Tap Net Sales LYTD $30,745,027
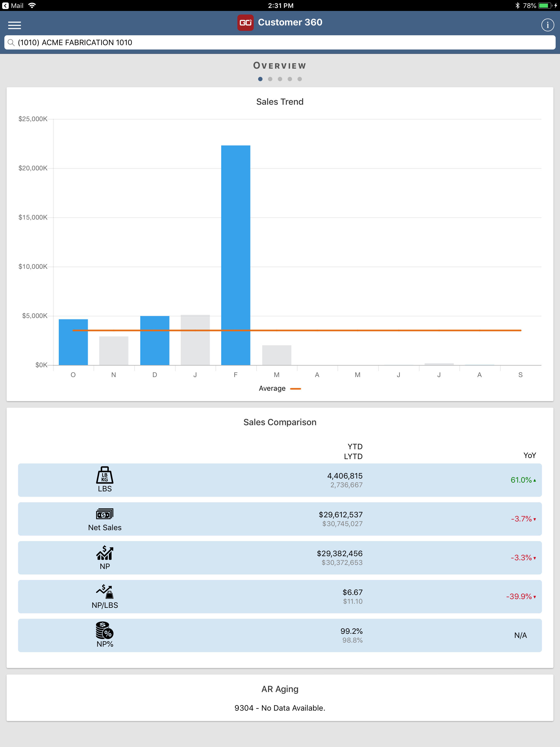This screenshot has width=560, height=747. coord(343,524)
